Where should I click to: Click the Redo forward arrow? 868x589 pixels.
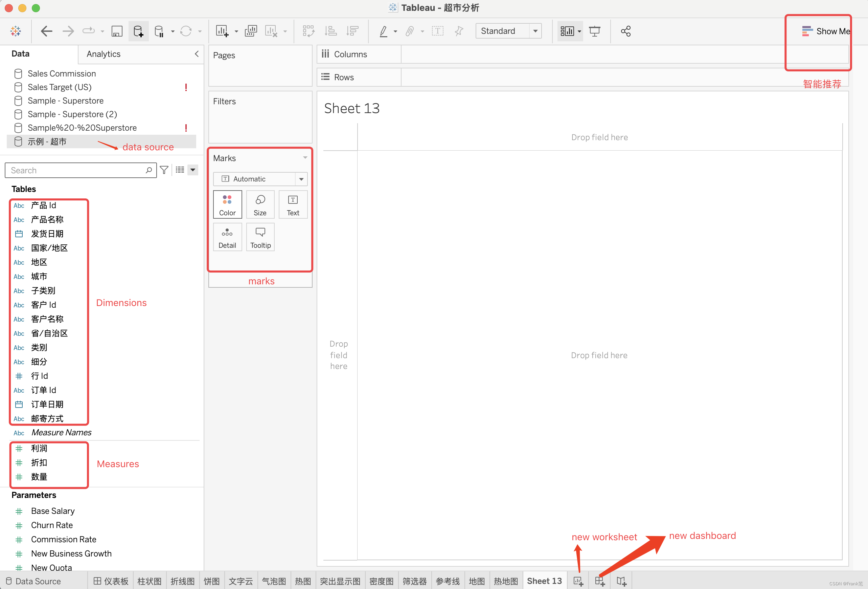pyautogui.click(x=68, y=31)
